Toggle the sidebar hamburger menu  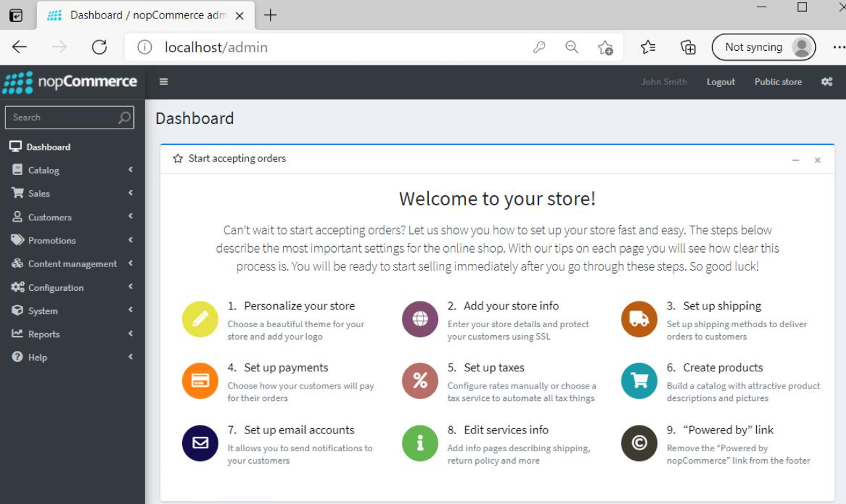coord(164,82)
